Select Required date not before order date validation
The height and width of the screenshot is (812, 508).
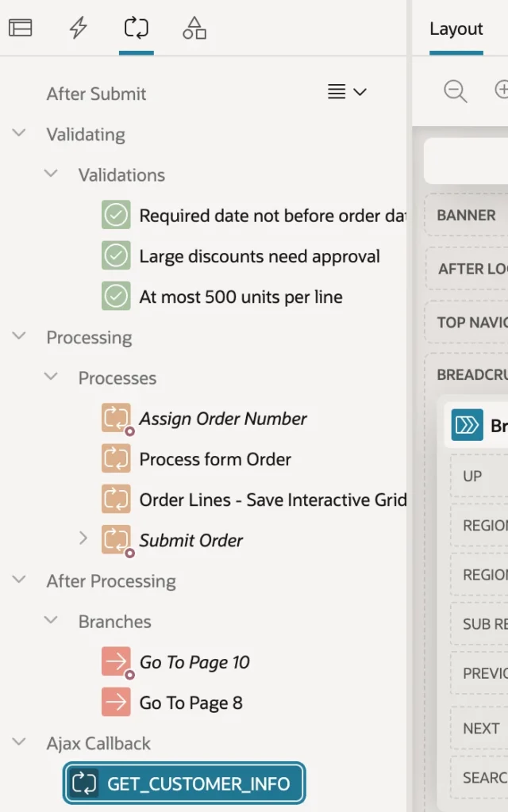click(x=273, y=216)
